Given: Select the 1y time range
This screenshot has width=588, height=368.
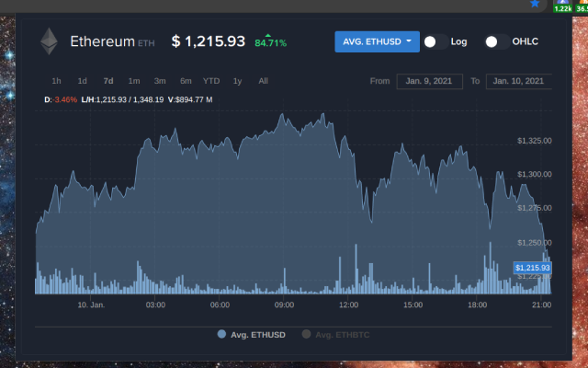Looking at the screenshot, I should [x=237, y=81].
